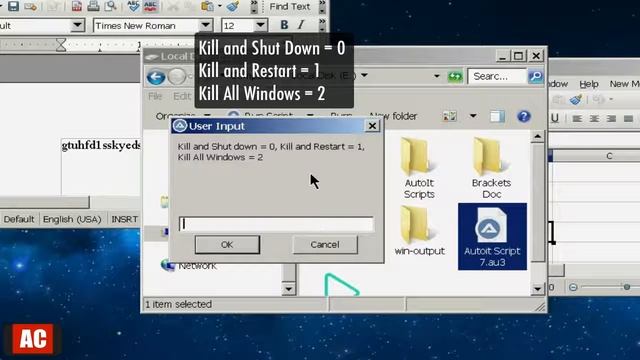Click the scroll down arrow of Explorer file list
The image size is (640, 360).
[538, 289]
